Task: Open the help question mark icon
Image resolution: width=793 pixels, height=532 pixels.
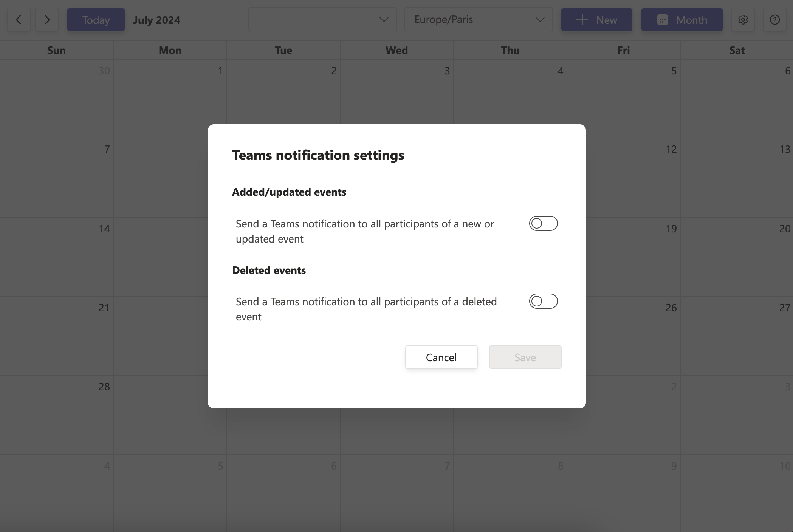Action: (774, 20)
